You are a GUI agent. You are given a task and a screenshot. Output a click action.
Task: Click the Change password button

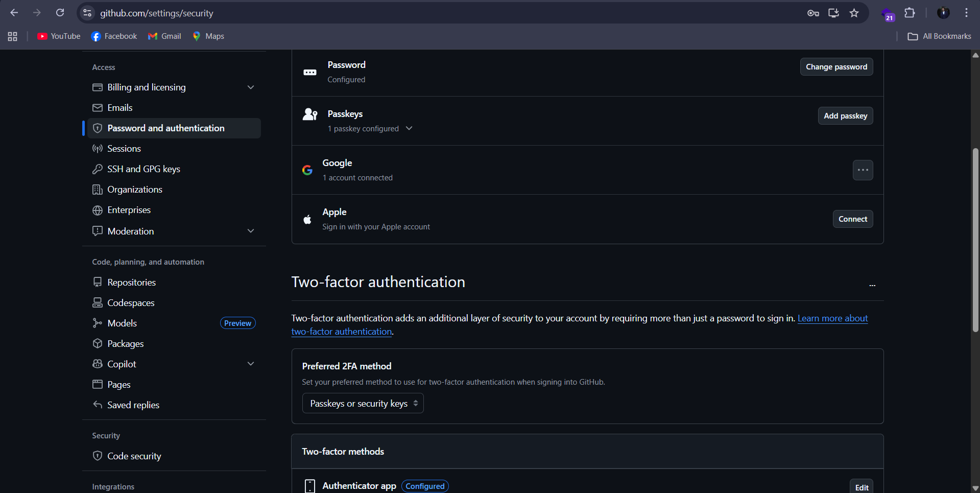click(836, 67)
